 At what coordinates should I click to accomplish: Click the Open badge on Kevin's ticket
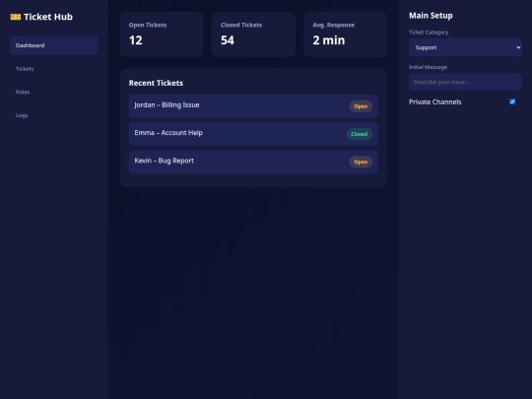[x=361, y=162]
